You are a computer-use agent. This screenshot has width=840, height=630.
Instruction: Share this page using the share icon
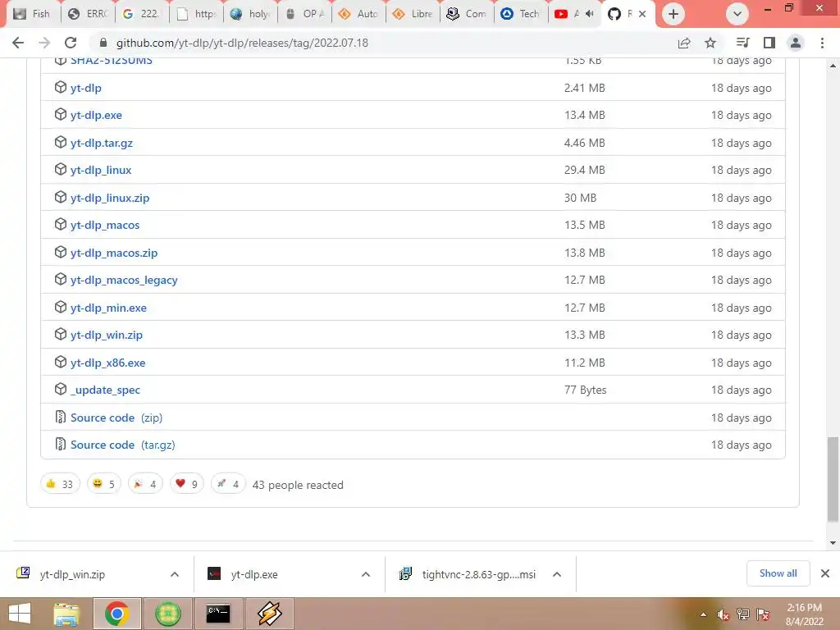684,43
